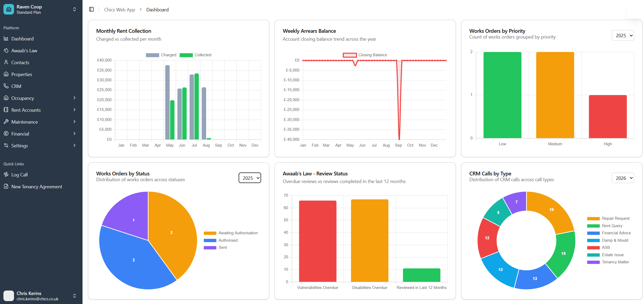644x304 pixels.
Task: Click the Log Call waveform icon
Action: coord(6,174)
